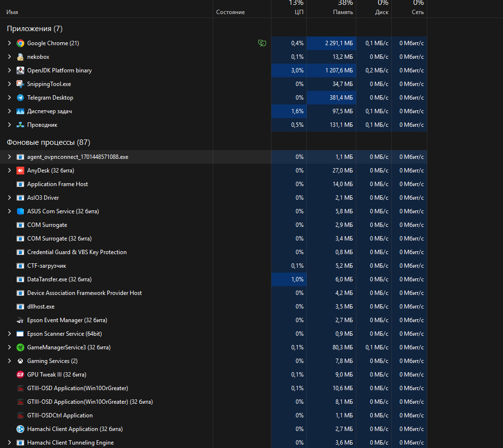Click the nekobox process icon
The height and width of the screenshot is (448, 503).
(20, 57)
